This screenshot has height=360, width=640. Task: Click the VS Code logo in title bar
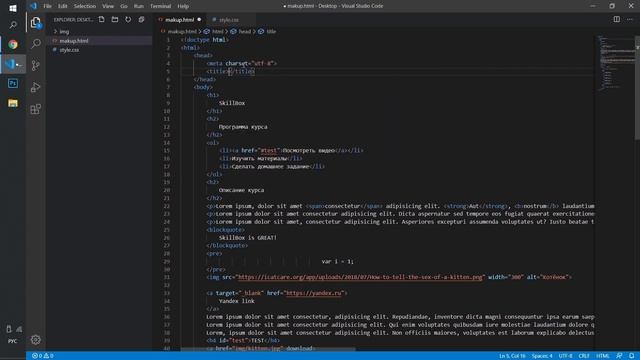(33, 6)
